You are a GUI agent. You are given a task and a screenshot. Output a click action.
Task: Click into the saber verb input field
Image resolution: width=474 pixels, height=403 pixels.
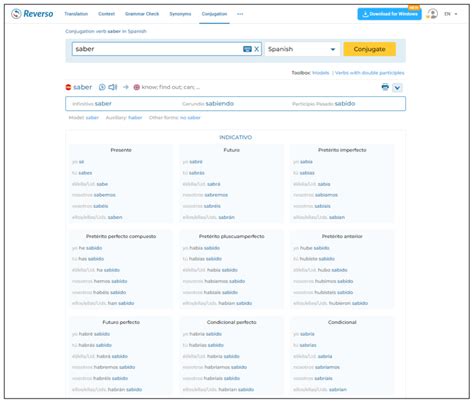[157, 49]
